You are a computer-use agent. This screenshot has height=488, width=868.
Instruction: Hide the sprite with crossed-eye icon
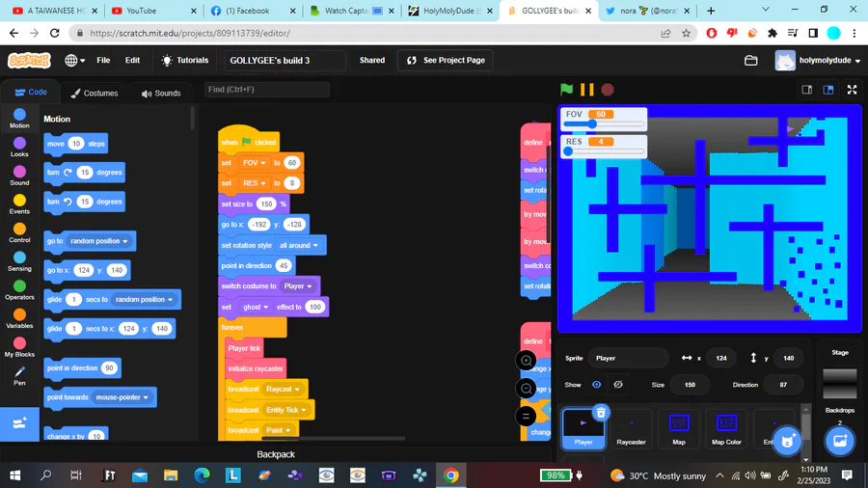point(618,385)
